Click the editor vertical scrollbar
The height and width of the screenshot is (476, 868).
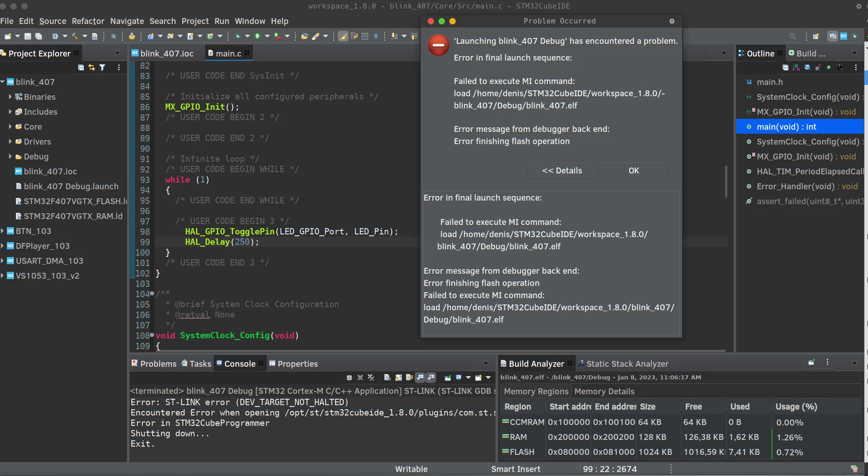726,182
